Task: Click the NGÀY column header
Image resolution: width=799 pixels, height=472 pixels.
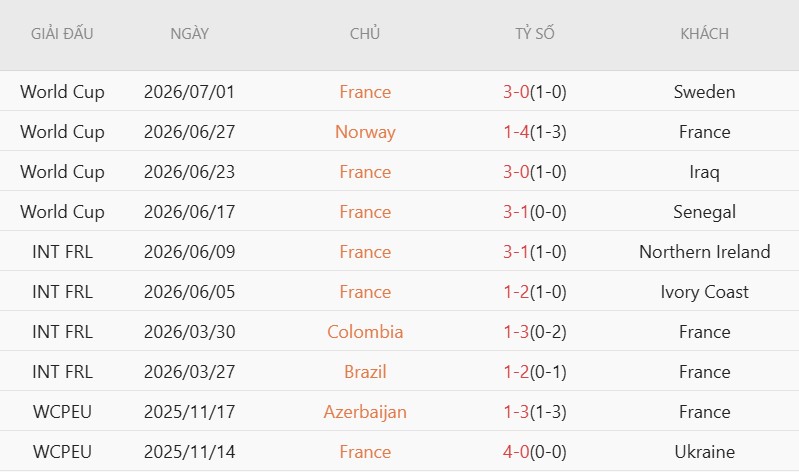Action: (190, 34)
